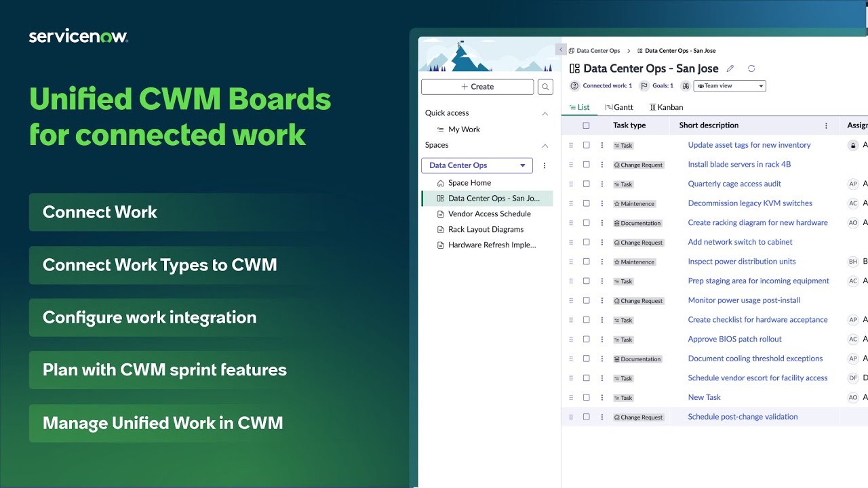
Task: Click the binoculars icon near Team view
Action: click(685, 85)
